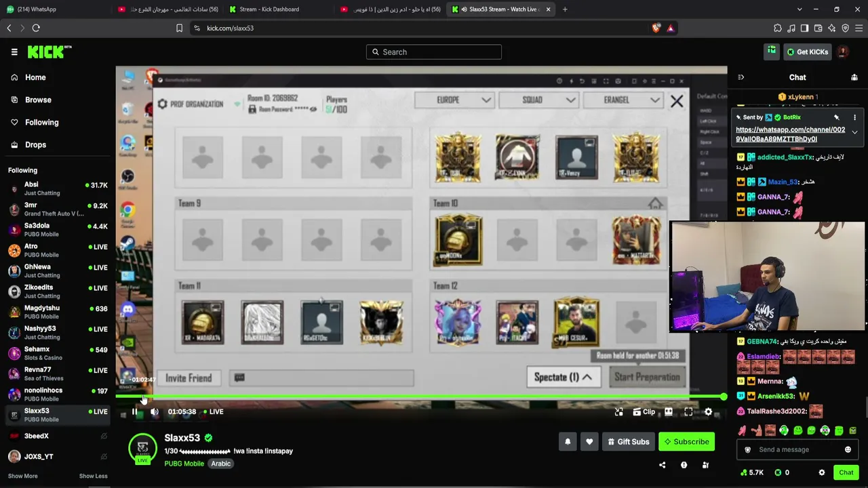The height and width of the screenshot is (488, 868).
Task: Subscribe to Slaxx53
Action: [x=686, y=442]
